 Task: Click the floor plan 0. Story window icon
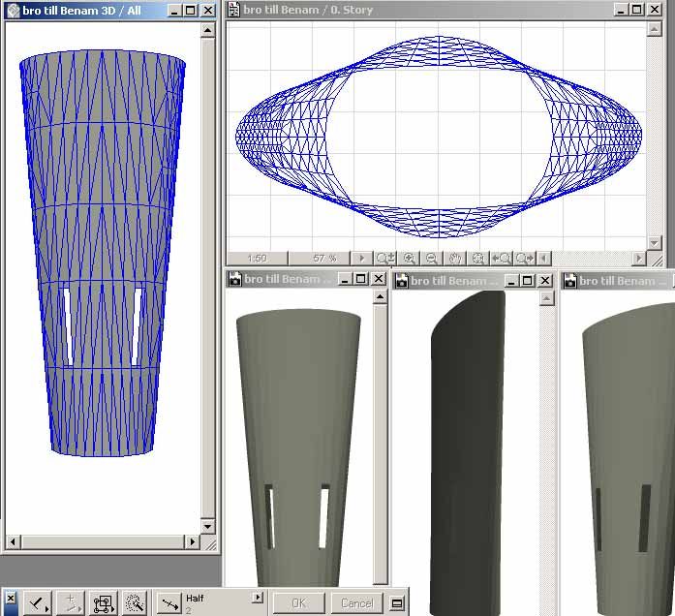point(233,10)
